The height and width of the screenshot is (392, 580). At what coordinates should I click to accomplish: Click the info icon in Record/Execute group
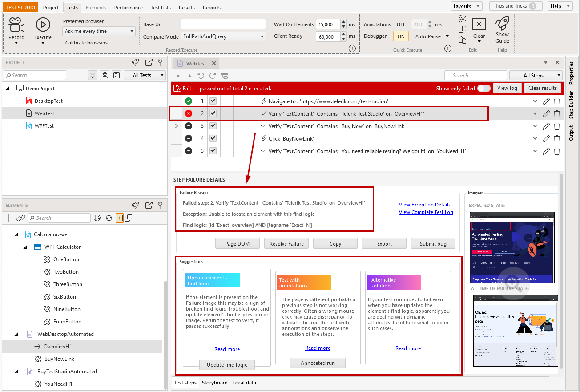coord(352,48)
